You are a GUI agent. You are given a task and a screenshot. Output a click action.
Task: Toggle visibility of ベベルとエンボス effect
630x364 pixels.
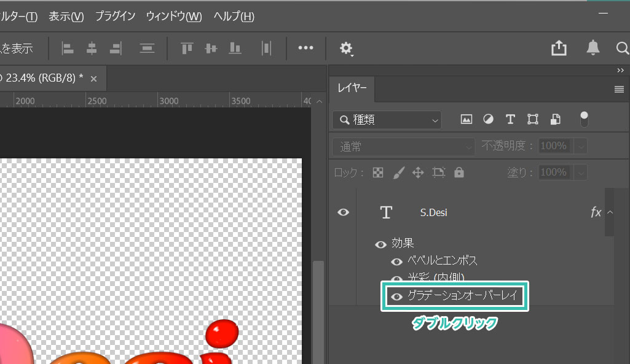(397, 261)
